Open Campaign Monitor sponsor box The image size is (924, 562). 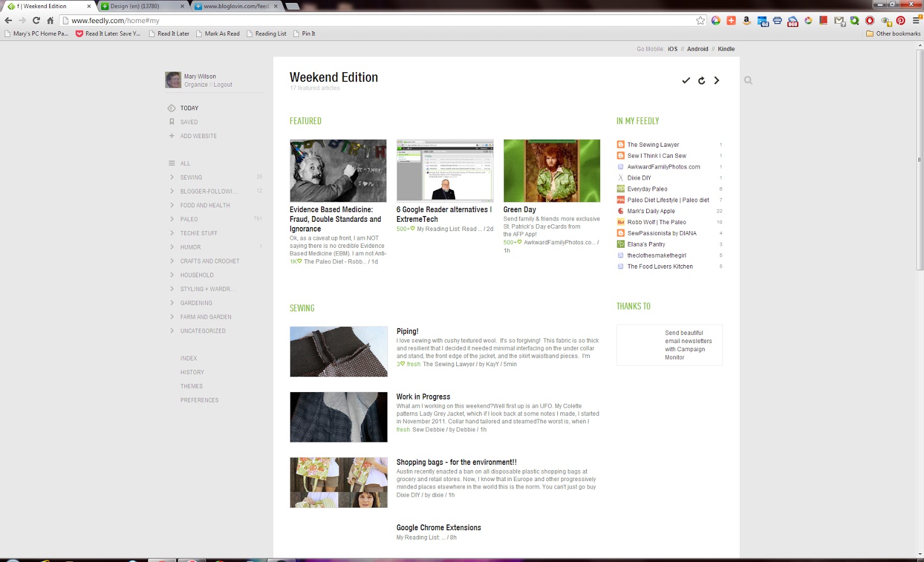[669, 345]
